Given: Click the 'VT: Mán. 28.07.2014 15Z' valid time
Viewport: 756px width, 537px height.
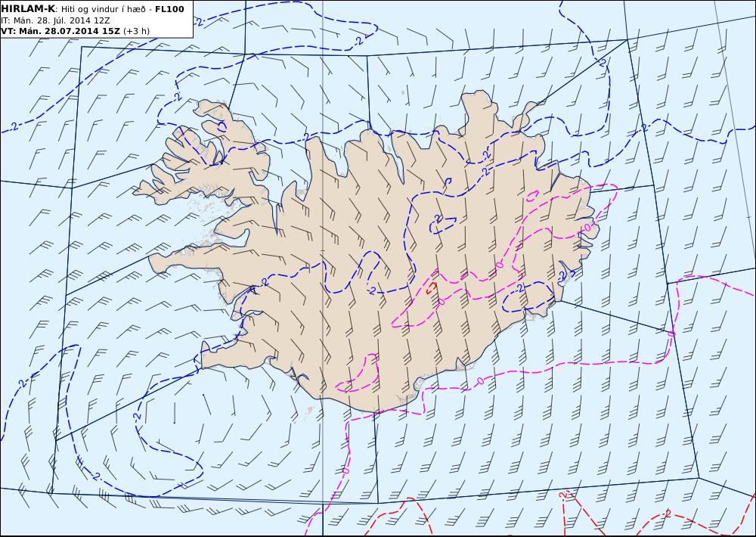Looking at the screenshot, I should coord(60,31).
